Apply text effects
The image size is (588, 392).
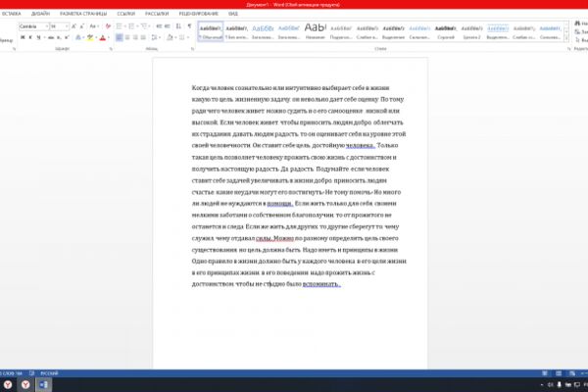click(x=78, y=37)
